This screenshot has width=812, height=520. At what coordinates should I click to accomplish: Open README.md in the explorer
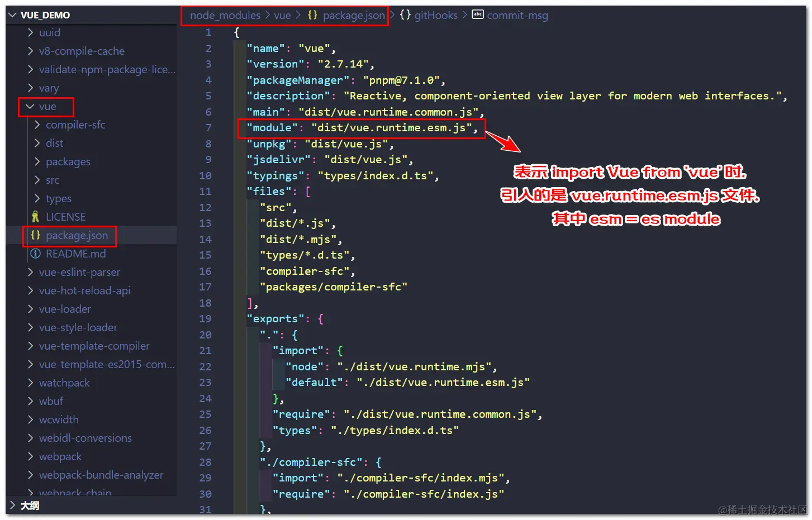pyautogui.click(x=75, y=254)
